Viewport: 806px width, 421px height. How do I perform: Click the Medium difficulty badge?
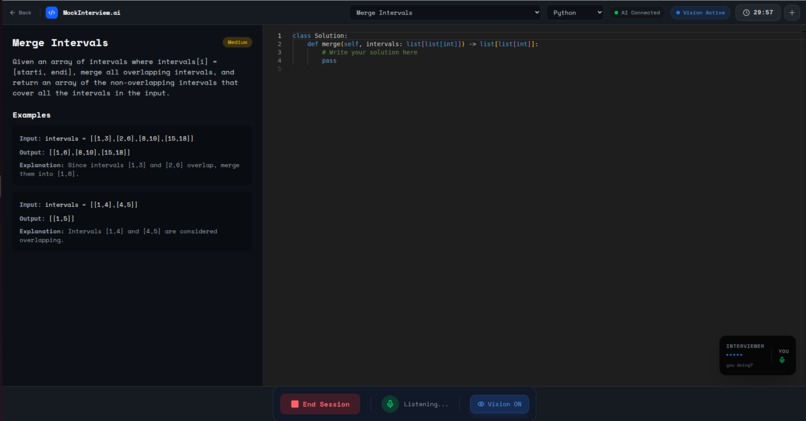(x=237, y=42)
